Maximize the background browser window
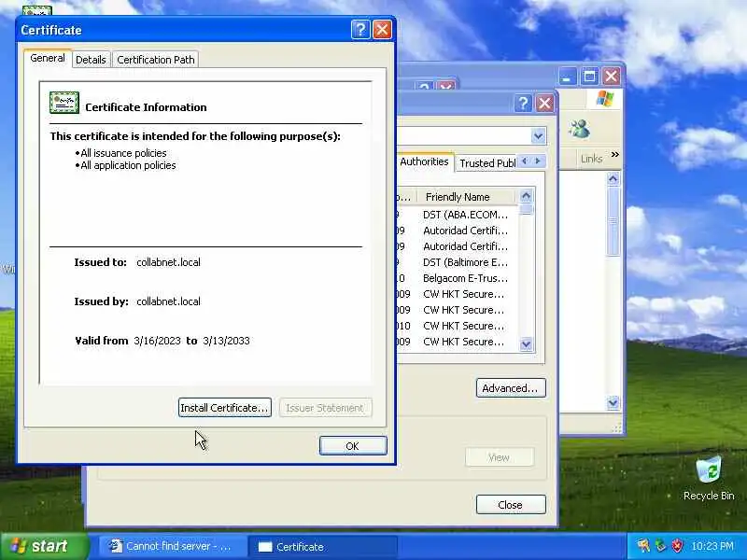This screenshot has width=747, height=560. [589, 77]
